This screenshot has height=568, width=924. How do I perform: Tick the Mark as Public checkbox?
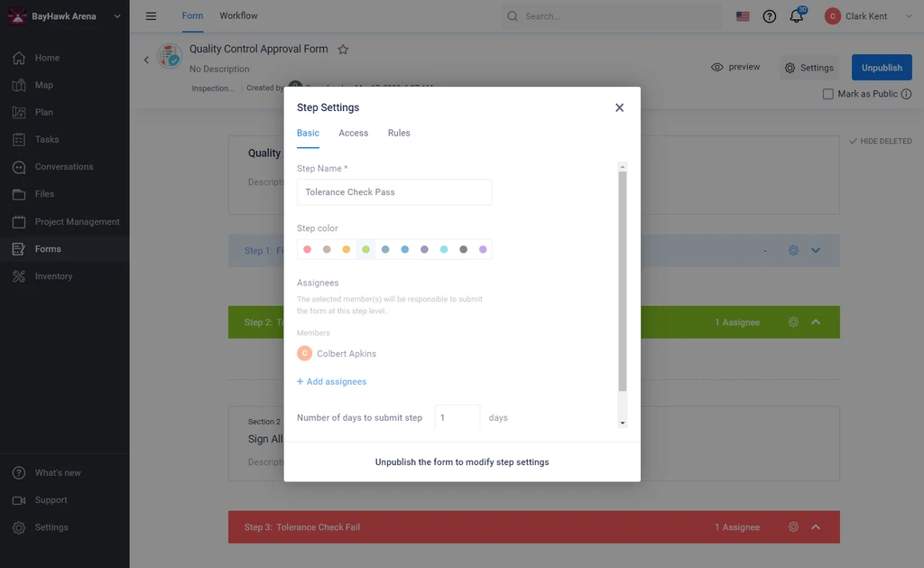pos(828,94)
